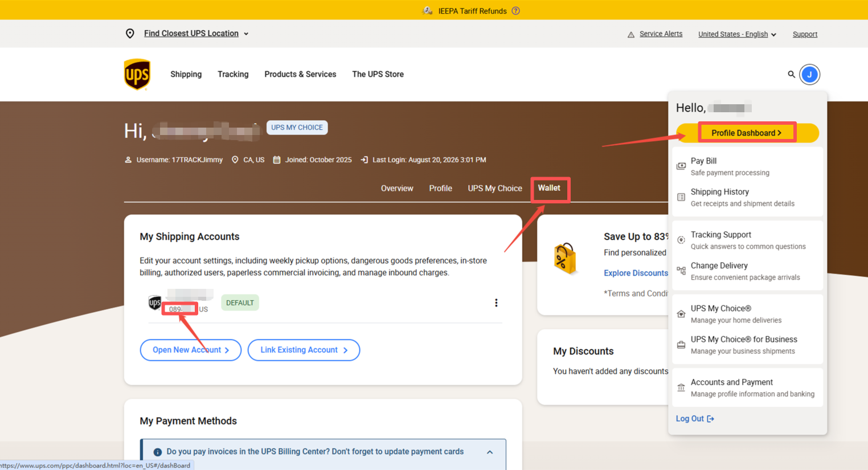The width and height of the screenshot is (868, 470).
Task: Select UPS My Choice® for Business entry
Action: tap(747, 345)
